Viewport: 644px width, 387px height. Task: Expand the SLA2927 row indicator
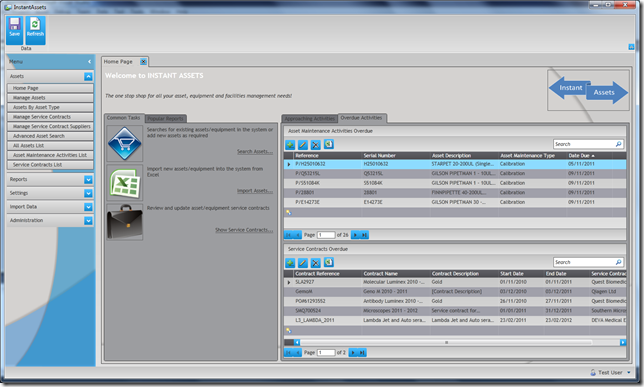click(x=289, y=282)
